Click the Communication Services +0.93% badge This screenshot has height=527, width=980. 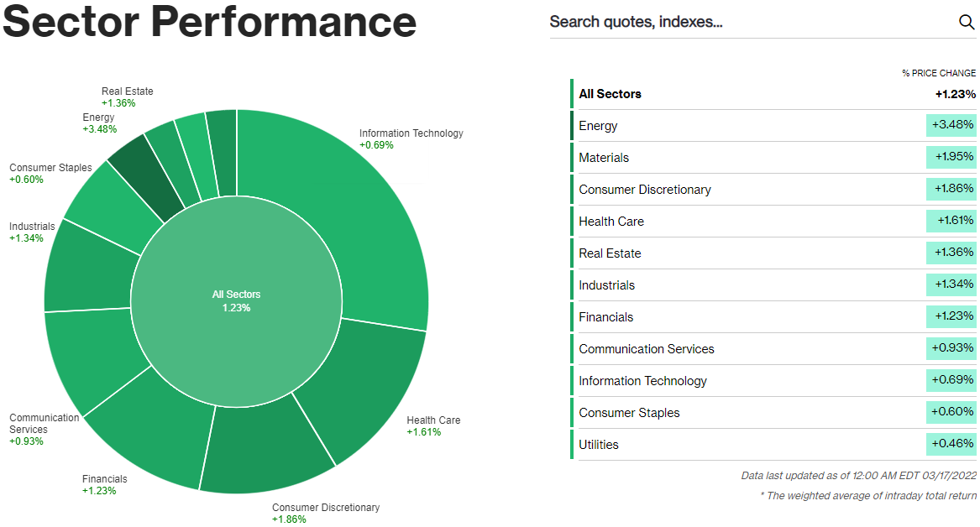click(952, 348)
